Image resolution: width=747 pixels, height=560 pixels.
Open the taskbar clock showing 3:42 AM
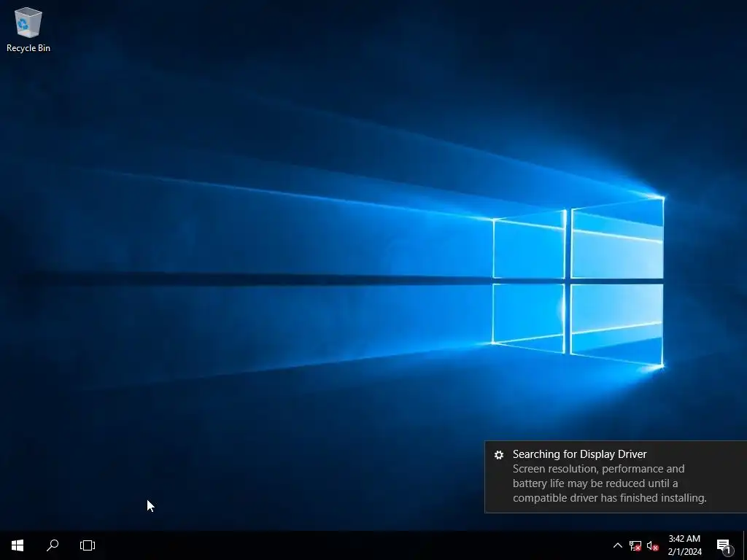(684, 545)
